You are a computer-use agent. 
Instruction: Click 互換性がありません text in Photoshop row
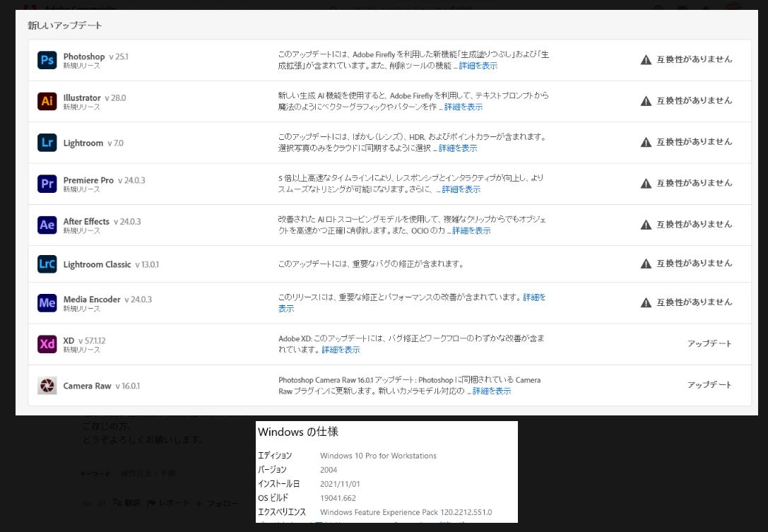(x=695, y=59)
